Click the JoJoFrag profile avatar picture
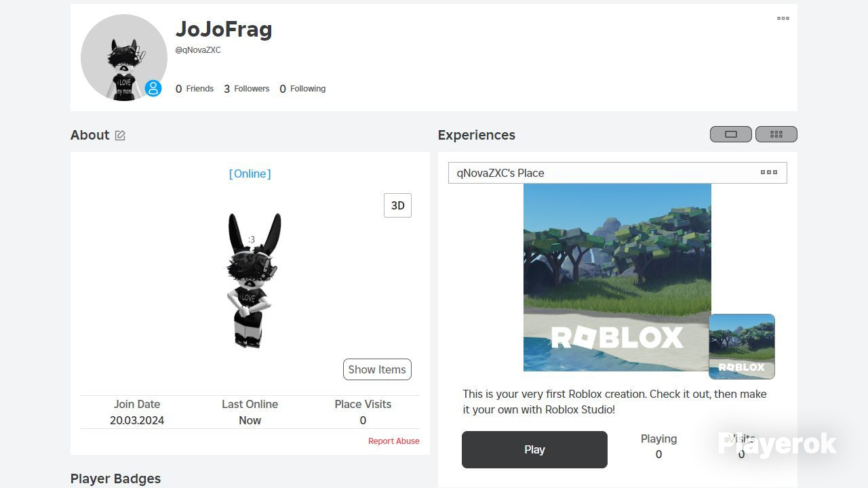Image resolution: width=868 pixels, height=488 pixels. click(x=124, y=58)
